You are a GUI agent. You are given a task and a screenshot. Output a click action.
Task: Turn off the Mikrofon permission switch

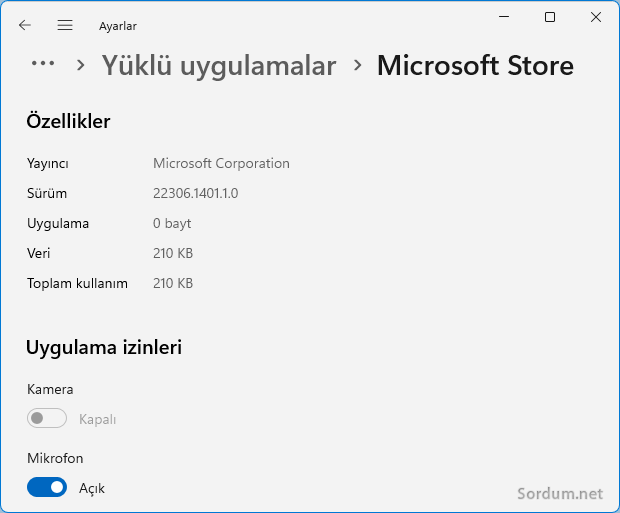(47, 487)
